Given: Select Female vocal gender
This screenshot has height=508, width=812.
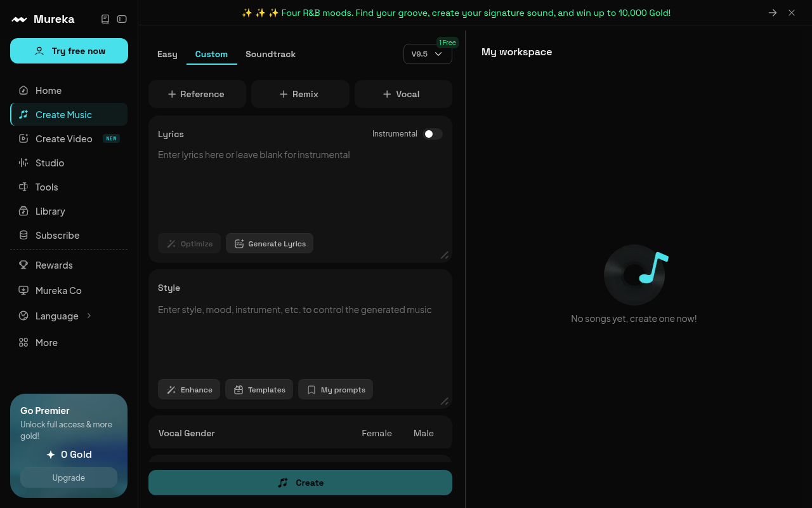Looking at the screenshot, I should pos(377,433).
